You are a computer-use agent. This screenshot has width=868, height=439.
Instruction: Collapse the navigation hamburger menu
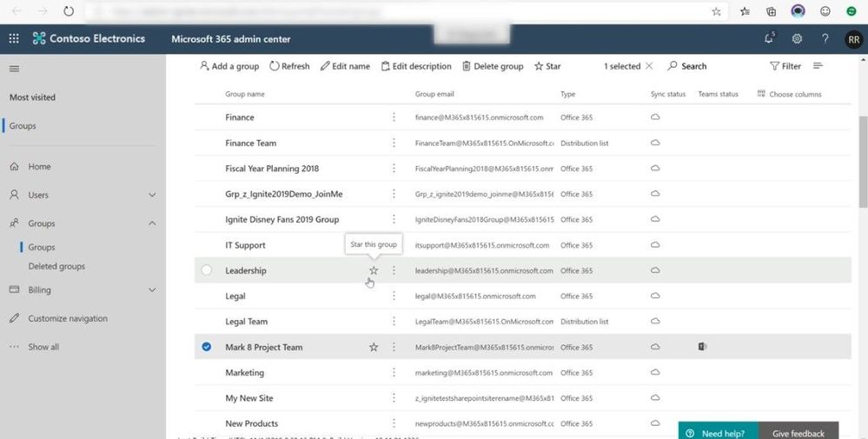pos(15,69)
